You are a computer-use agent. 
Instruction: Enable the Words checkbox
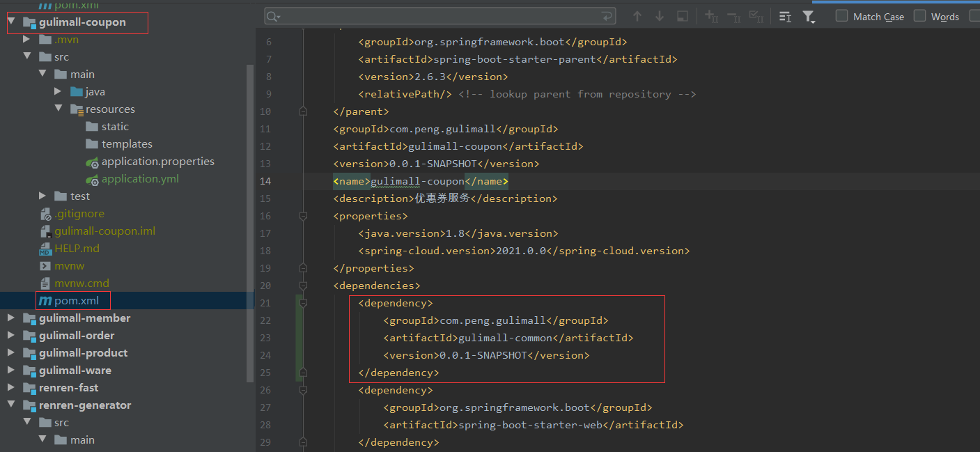tap(920, 16)
